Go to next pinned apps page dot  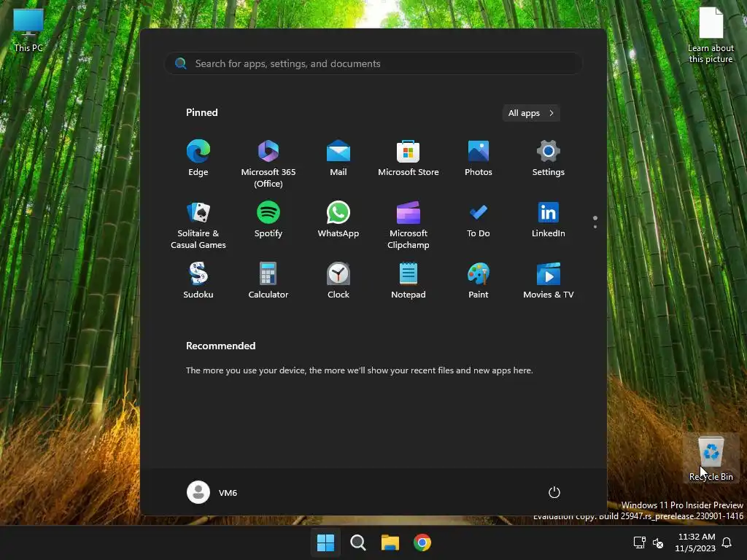[x=595, y=227]
